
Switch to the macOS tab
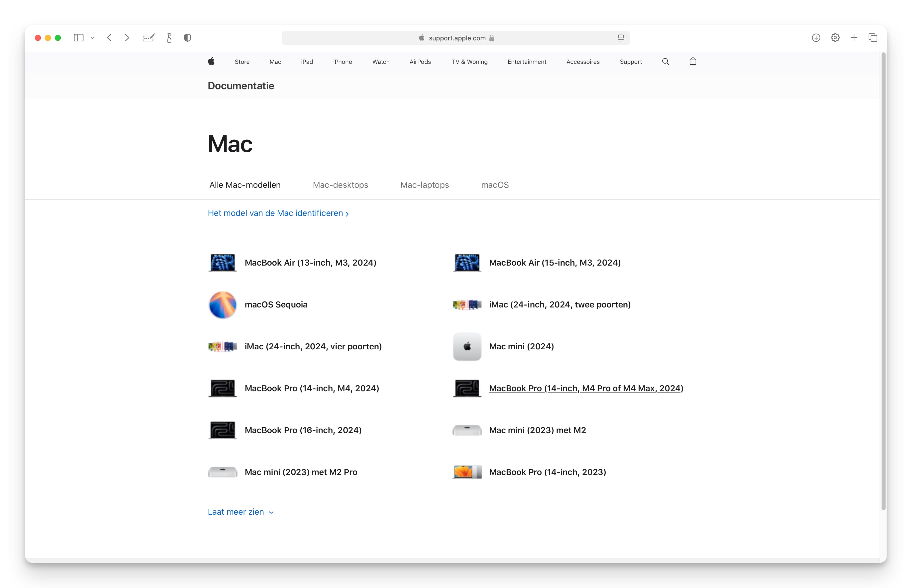tap(495, 185)
